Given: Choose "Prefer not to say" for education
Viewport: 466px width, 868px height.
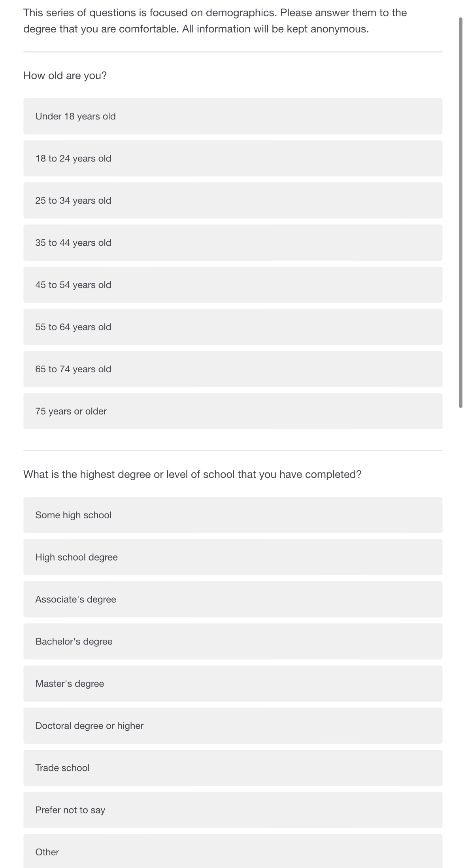Looking at the screenshot, I should (233, 810).
